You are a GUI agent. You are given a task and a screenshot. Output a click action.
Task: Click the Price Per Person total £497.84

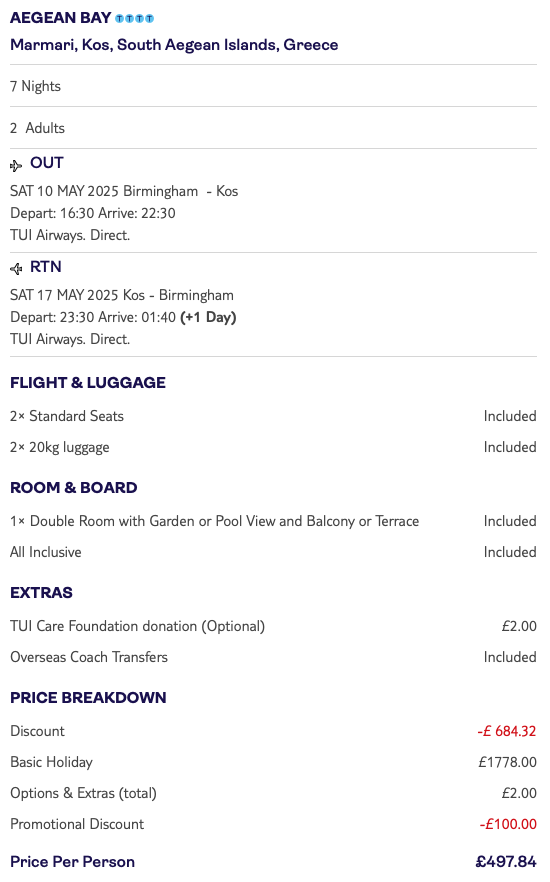[x=506, y=862]
